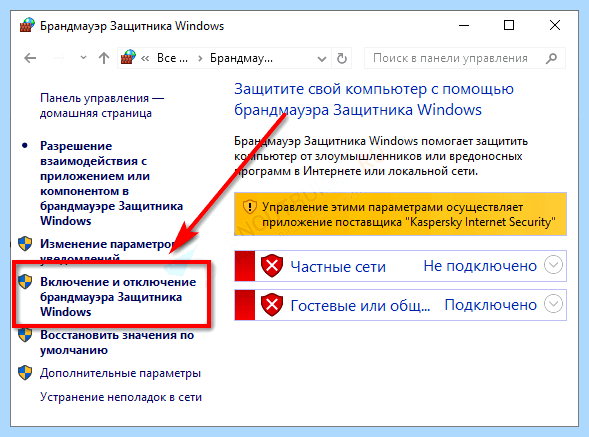Click the 'Гостевые или общ...' heading
589x437 pixels.
click(360, 306)
